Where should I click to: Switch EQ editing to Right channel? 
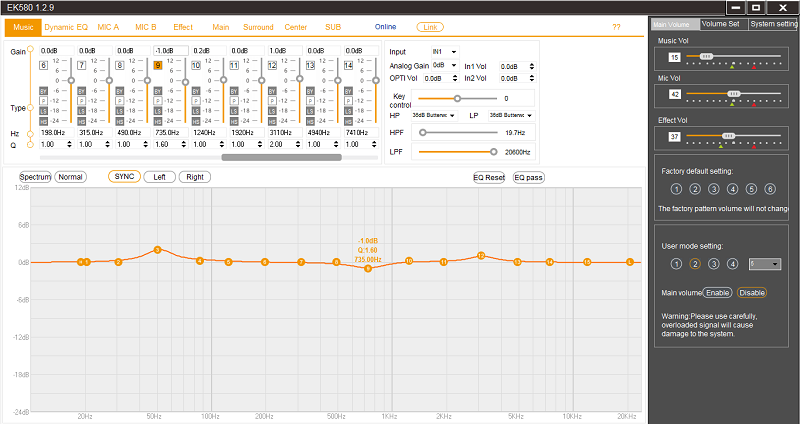click(x=195, y=177)
